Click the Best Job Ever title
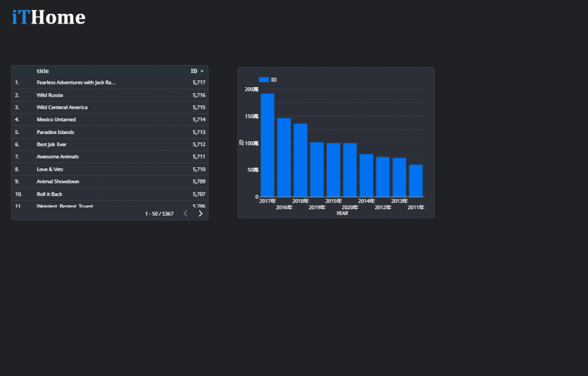588x376 pixels. [x=52, y=144]
